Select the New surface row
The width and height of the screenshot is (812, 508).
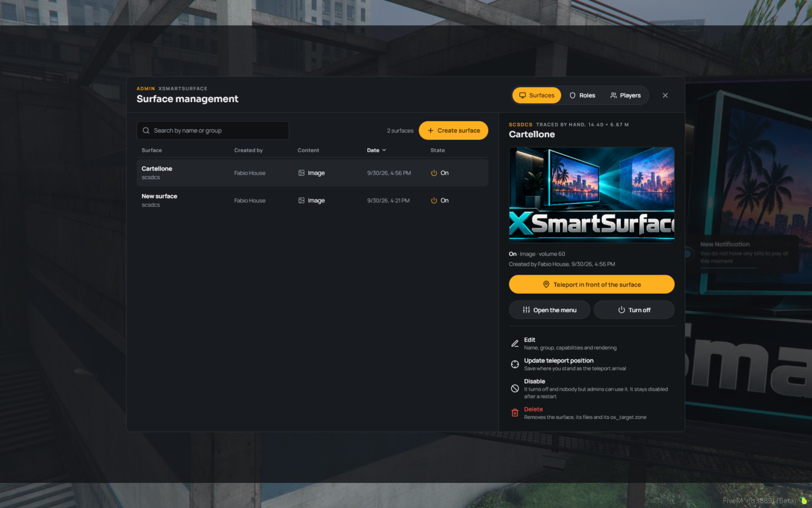click(x=312, y=200)
